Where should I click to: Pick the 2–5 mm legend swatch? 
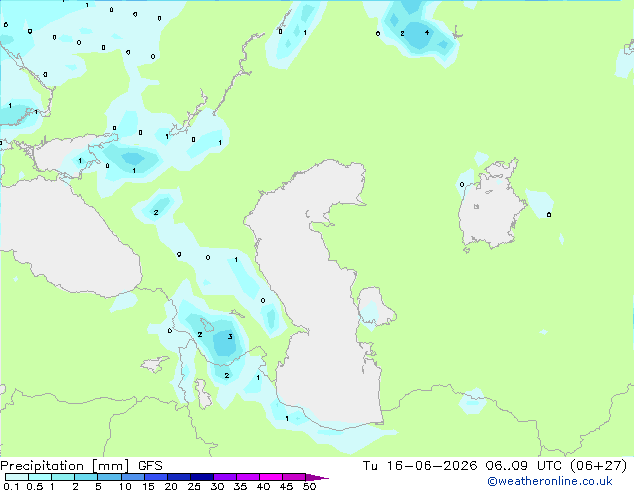[x=86, y=477]
